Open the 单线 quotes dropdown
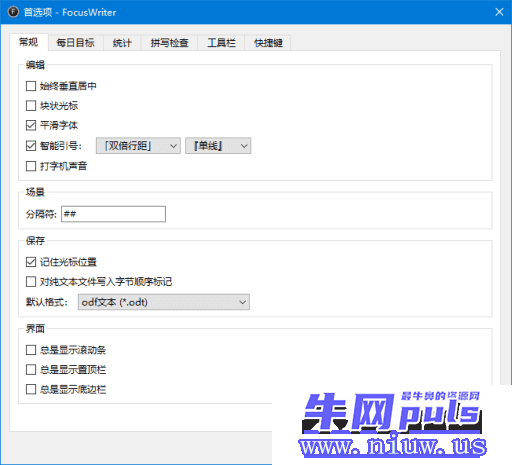Screen dimensions: 512x465 coord(218,146)
